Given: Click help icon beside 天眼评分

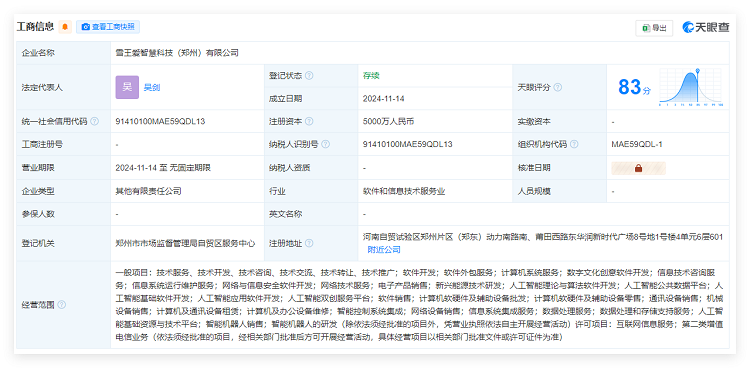Looking at the screenshot, I should coord(557,88).
